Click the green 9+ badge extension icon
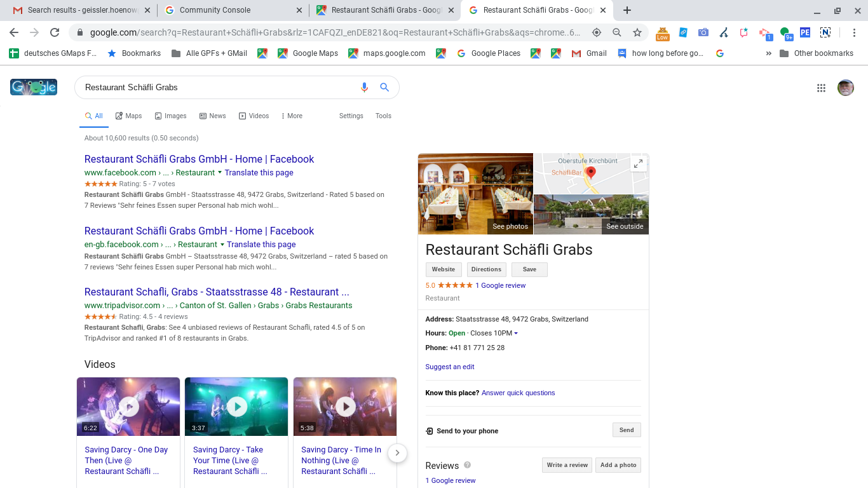Viewport: 868px width, 488px height. point(786,33)
